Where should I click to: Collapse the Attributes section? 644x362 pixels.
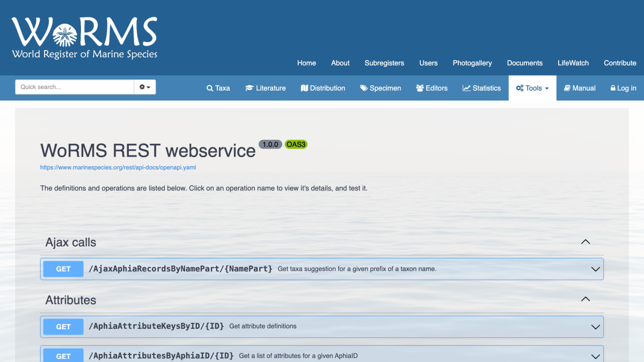(x=586, y=299)
